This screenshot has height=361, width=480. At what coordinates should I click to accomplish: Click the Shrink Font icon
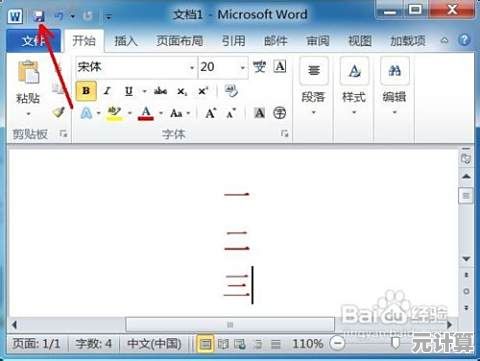point(231,113)
